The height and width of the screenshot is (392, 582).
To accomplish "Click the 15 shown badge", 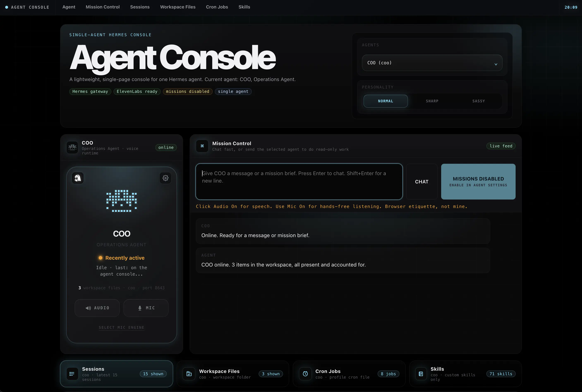I will [x=153, y=374].
